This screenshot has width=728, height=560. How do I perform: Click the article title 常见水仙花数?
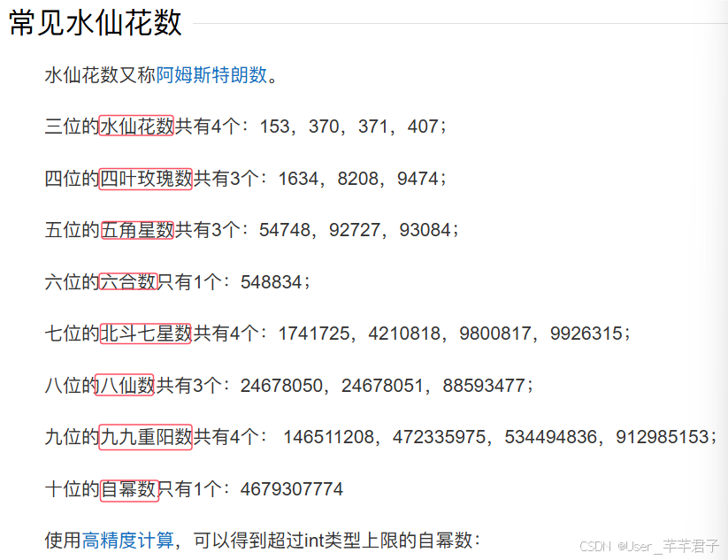pyautogui.click(x=88, y=25)
